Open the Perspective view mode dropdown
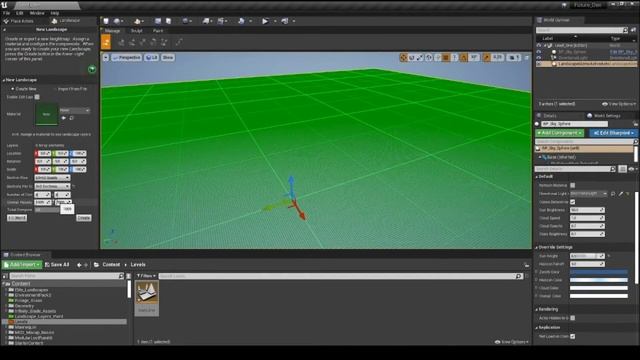 pos(127,58)
